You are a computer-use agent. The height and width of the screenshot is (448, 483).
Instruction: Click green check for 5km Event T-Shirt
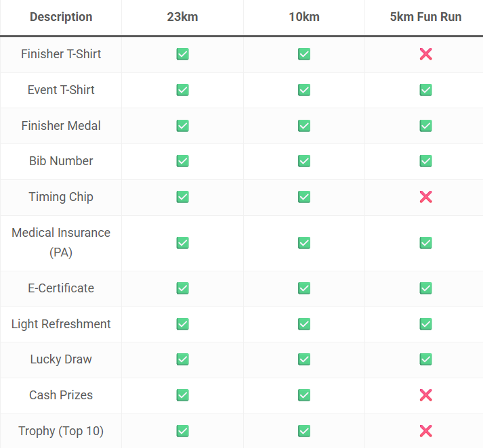click(x=425, y=90)
